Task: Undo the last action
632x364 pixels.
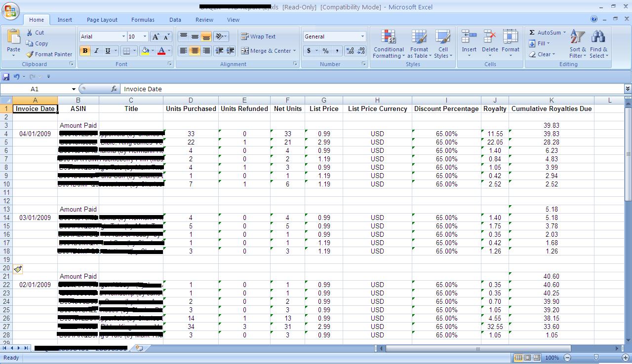Action: (17, 76)
